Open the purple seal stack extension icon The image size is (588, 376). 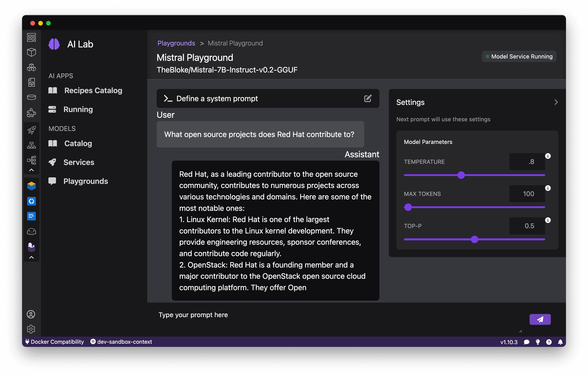(31, 247)
